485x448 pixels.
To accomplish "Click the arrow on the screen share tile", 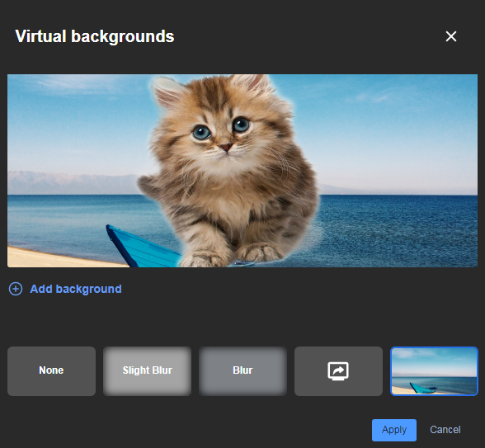I will (x=339, y=370).
